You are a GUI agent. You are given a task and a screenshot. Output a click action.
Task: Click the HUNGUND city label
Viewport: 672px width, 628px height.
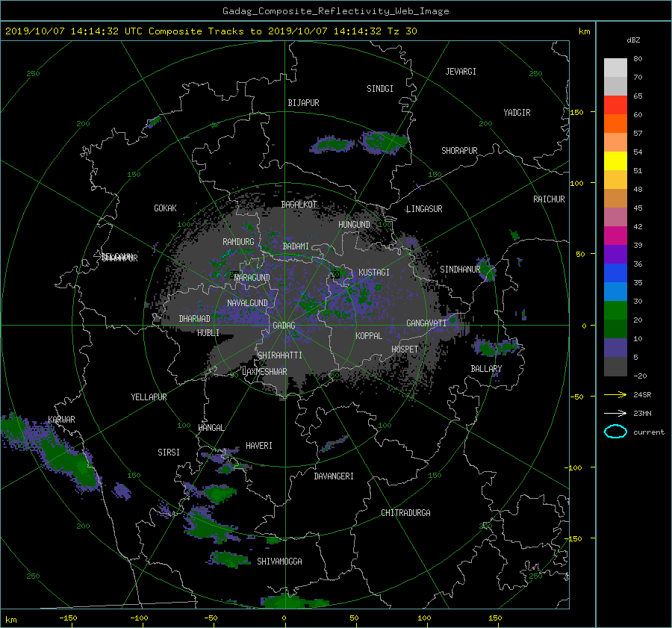[x=354, y=225]
